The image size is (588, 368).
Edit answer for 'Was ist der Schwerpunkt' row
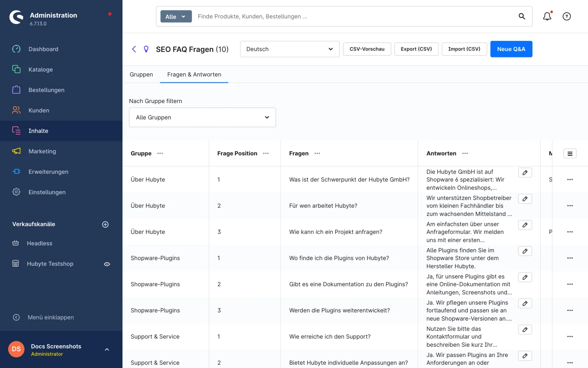click(x=525, y=173)
